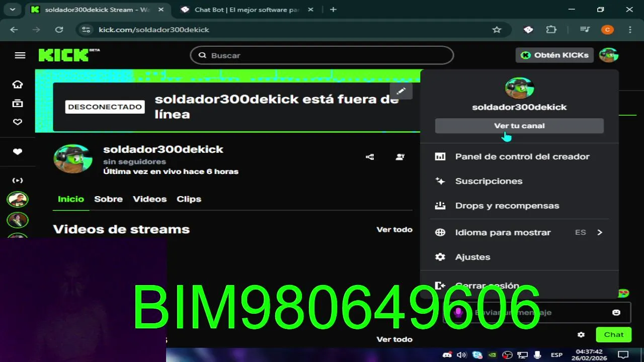The height and width of the screenshot is (362, 644).
Task: Click the ESP language indicator
Action: 556,355
